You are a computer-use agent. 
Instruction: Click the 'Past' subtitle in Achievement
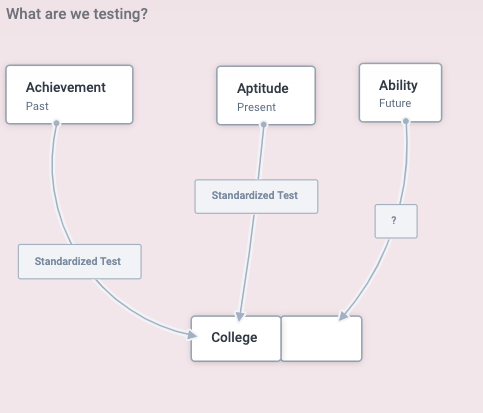pyautogui.click(x=37, y=106)
